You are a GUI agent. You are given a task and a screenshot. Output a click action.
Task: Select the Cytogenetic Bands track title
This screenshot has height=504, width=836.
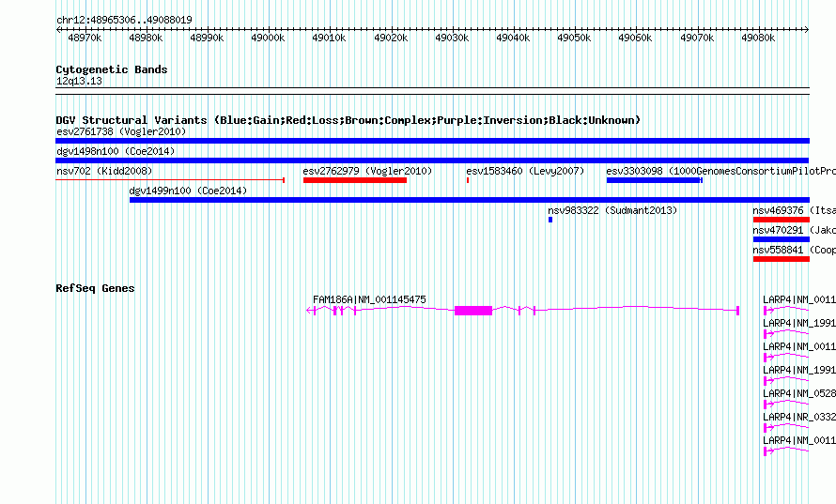(x=112, y=69)
